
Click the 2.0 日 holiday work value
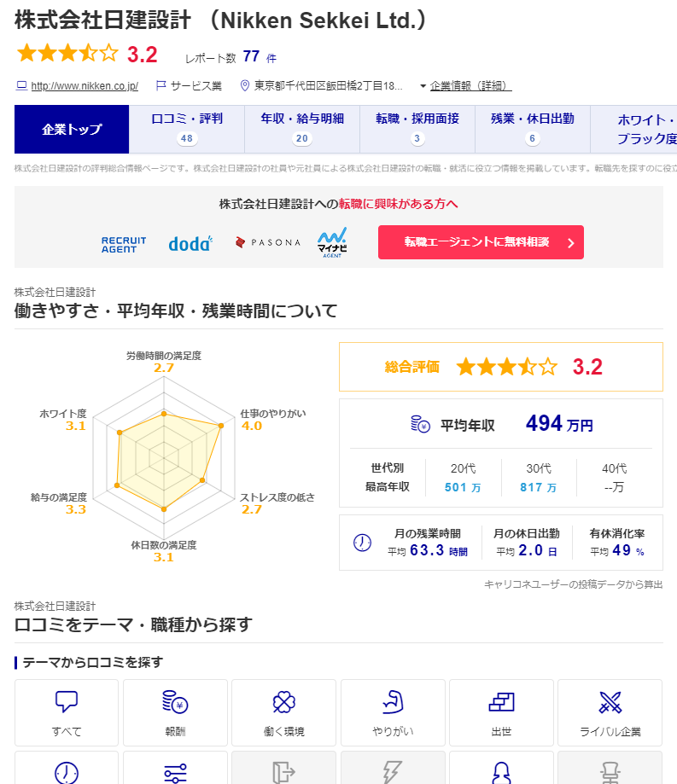point(537,550)
